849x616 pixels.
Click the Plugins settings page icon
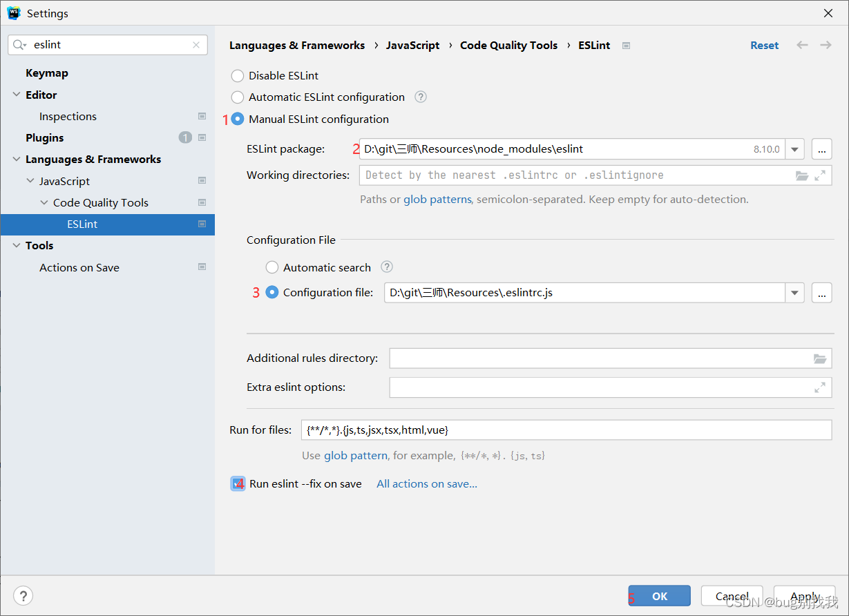[x=202, y=137]
